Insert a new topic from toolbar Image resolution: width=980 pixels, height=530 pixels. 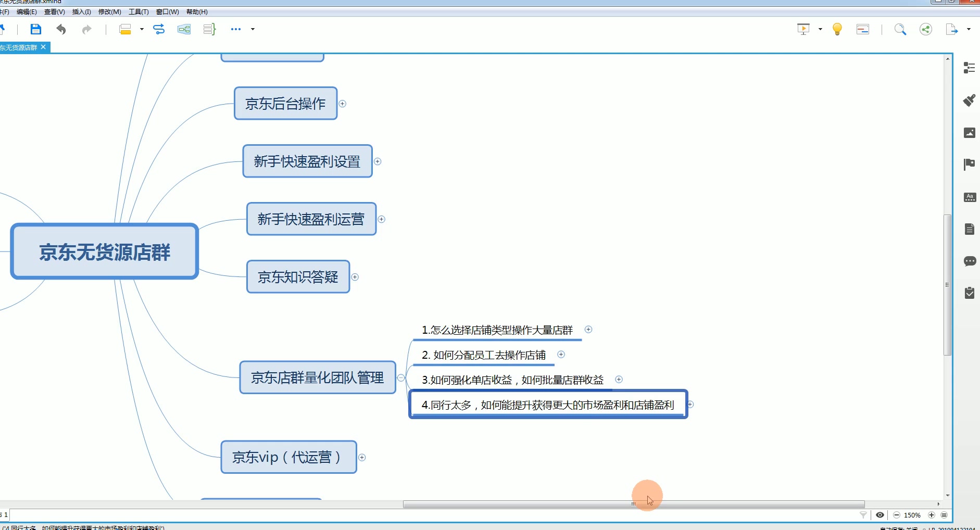point(125,29)
